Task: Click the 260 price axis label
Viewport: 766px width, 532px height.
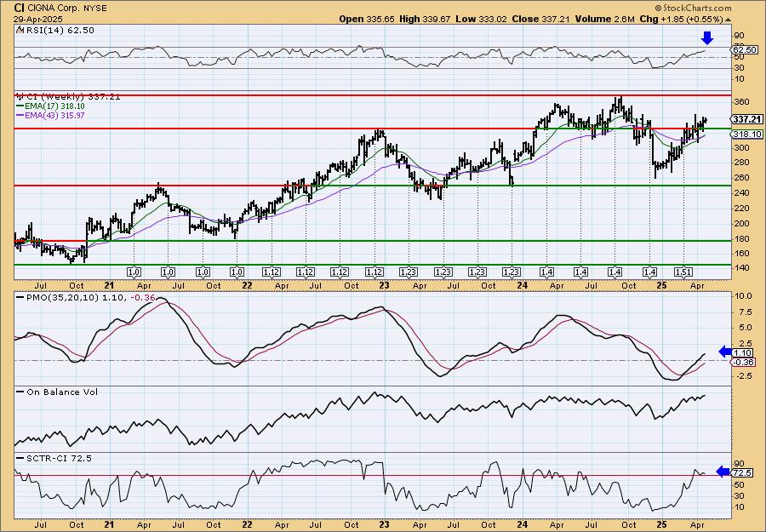Action: click(740, 178)
